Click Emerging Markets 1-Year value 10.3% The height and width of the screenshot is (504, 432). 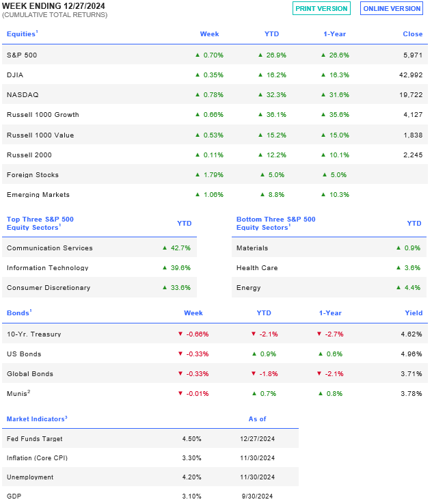pyautogui.click(x=339, y=195)
